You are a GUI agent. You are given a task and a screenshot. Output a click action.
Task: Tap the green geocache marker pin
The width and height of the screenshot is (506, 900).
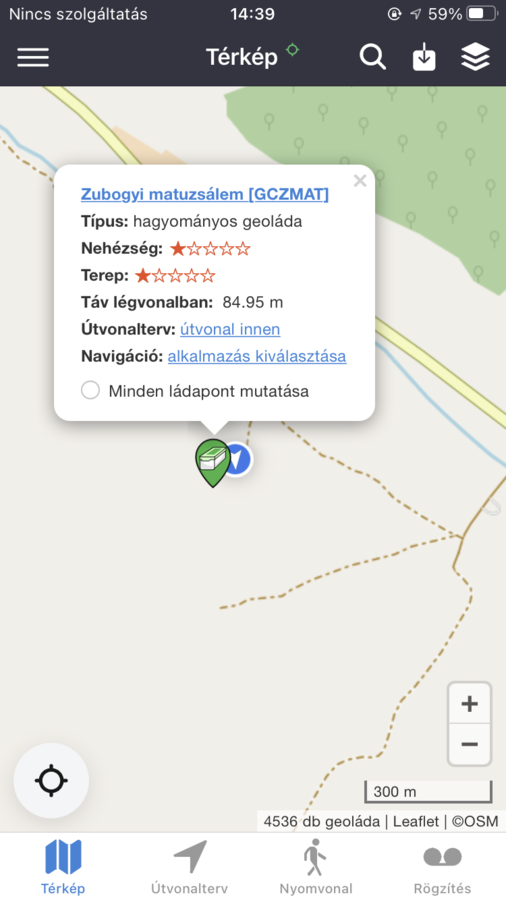(212, 463)
